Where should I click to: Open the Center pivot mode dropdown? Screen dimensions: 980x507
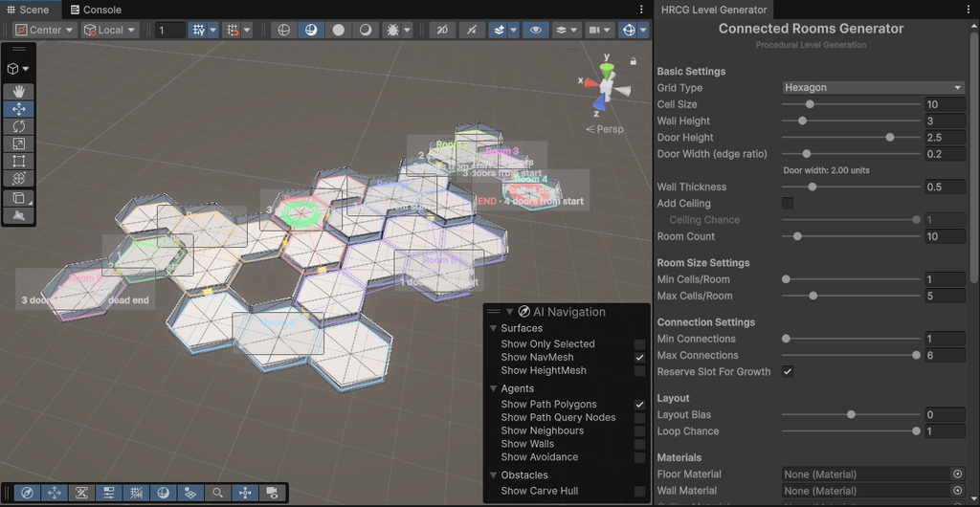[x=44, y=30]
